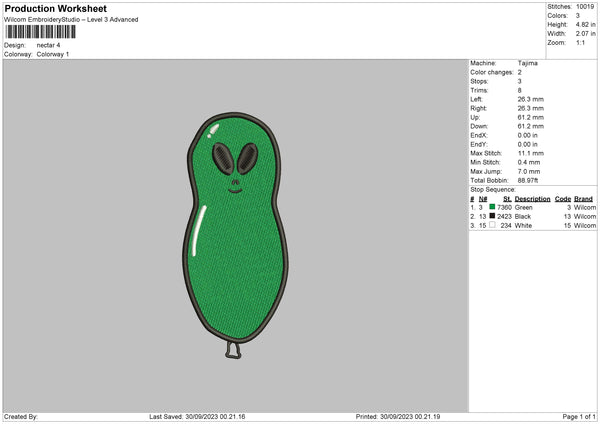Click the Max Stitch value '11.1 mm'
This screenshot has width=600, height=424.
[531, 153]
